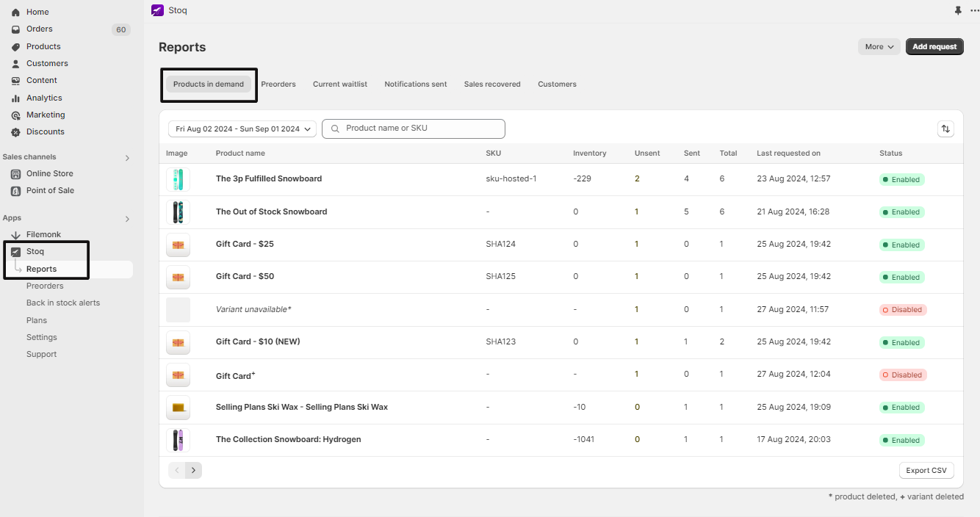
Task: Expand the Sales channels section
Action: pyautogui.click(x=127, y=157)
